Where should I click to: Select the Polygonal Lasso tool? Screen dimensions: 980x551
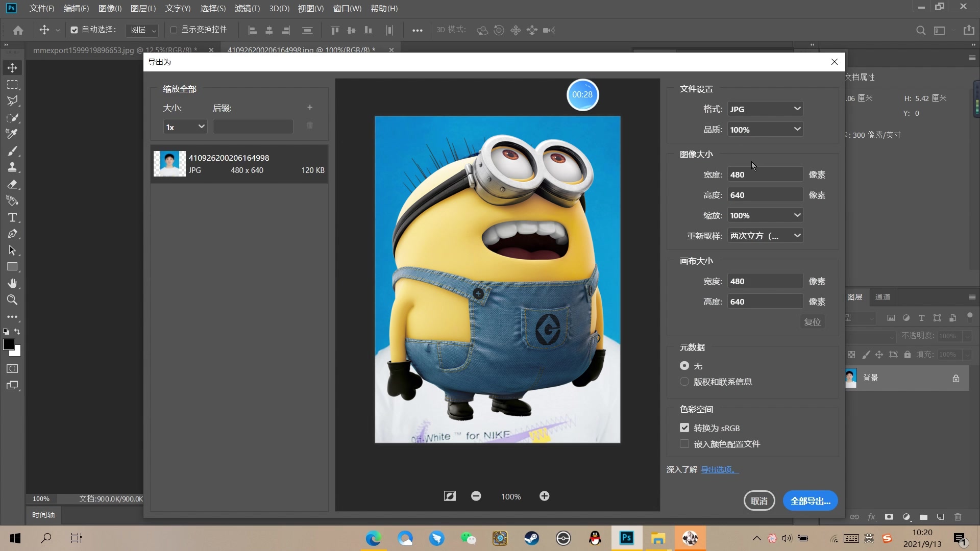click(12, 101)
